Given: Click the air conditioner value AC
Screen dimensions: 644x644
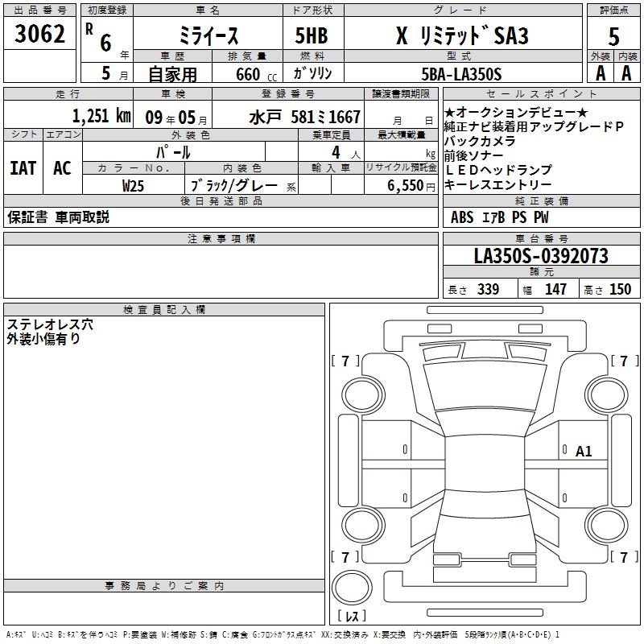Looking at the screenshot, I should (62, 168).
